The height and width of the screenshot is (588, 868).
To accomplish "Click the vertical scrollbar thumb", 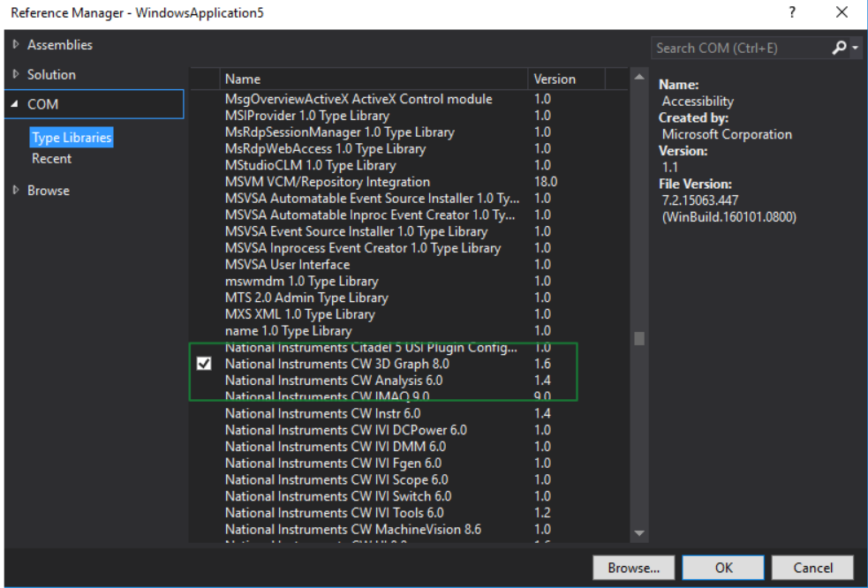I will click(x=639, y=338).
